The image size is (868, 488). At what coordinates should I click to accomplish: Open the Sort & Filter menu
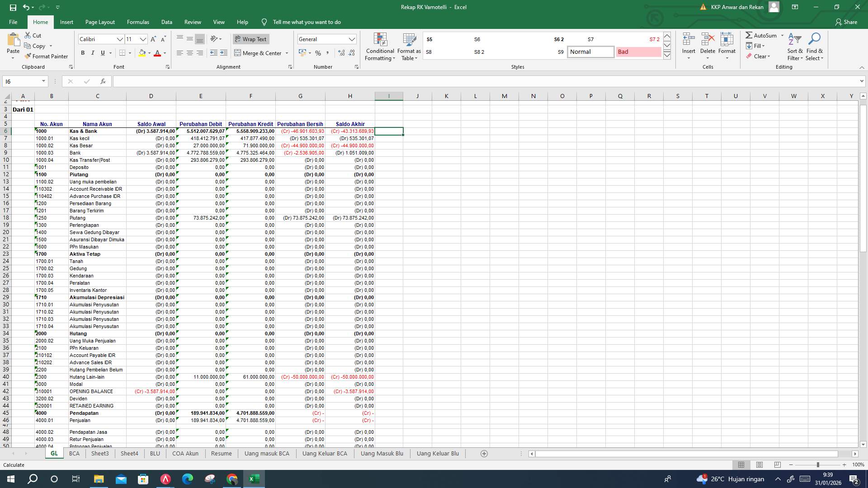pyautogui.click(x=794, y=47)
